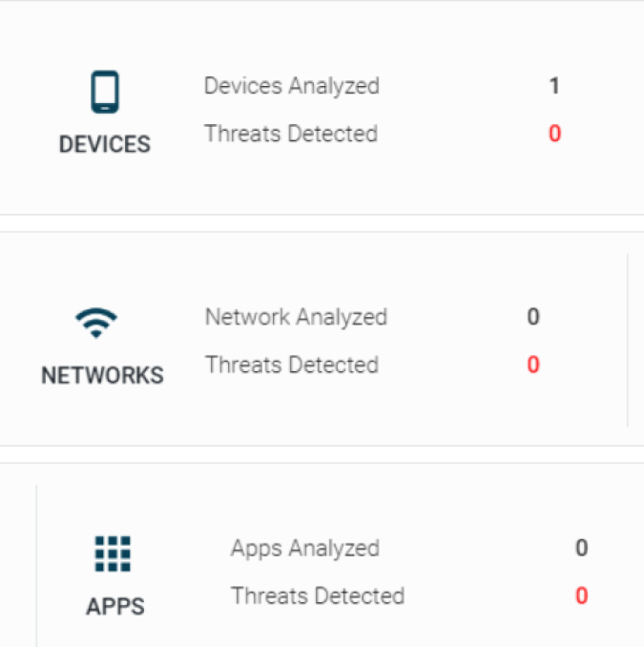Select the APPS label
Viewport: 644px width, 647px height.
point(114,606)
